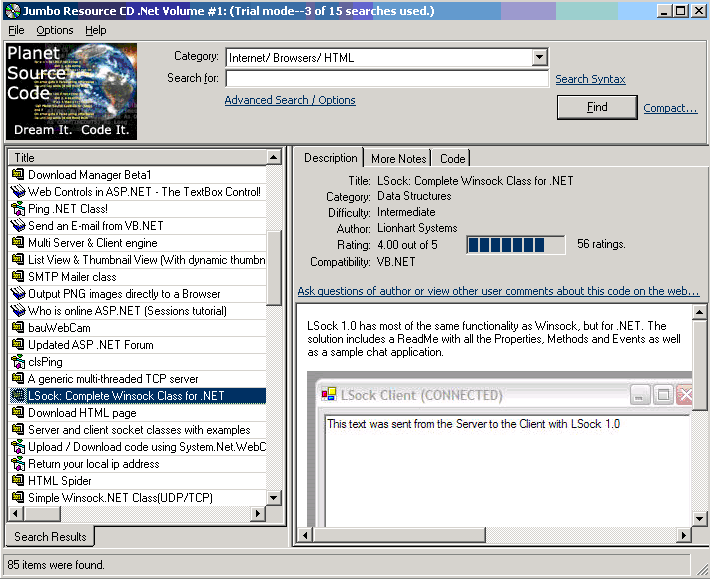Select the Return your local ip address entry
710x579 pixels.
click(x=138, y=464)
